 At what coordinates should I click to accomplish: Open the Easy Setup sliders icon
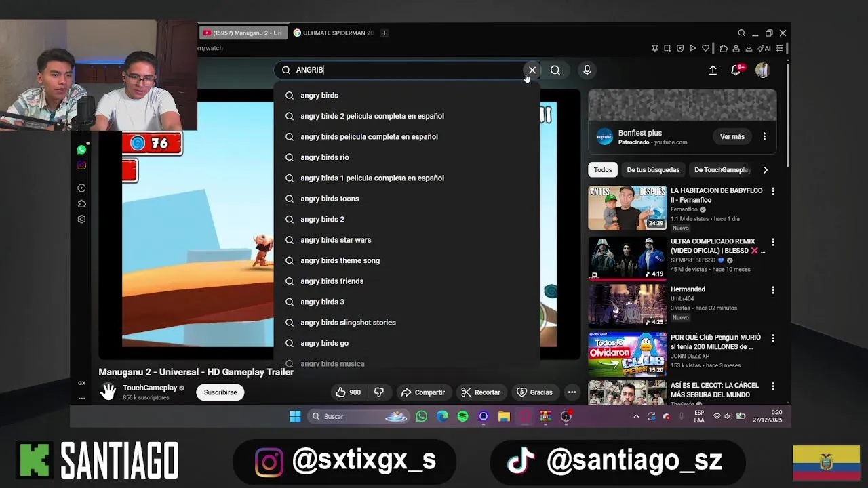pyautogui.click(x=780, y=48)
